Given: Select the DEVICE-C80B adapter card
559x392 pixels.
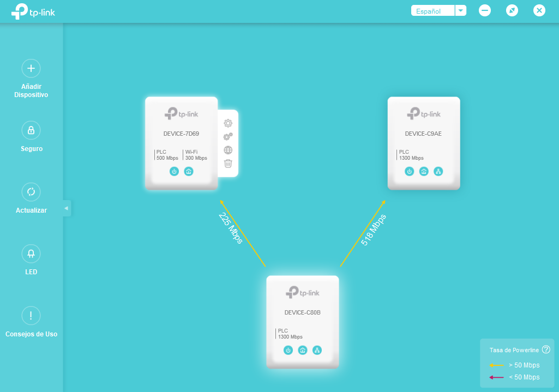Looking at the screenshot, I should click(x=303, y=322).
